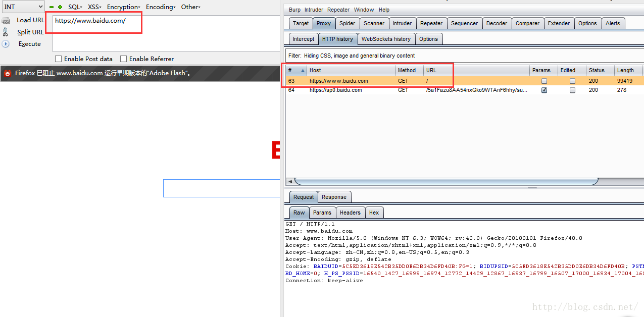The height and width of the screenshot is (317, 644).
Task: Click the Load URL button
Action: tap(30, 20)
